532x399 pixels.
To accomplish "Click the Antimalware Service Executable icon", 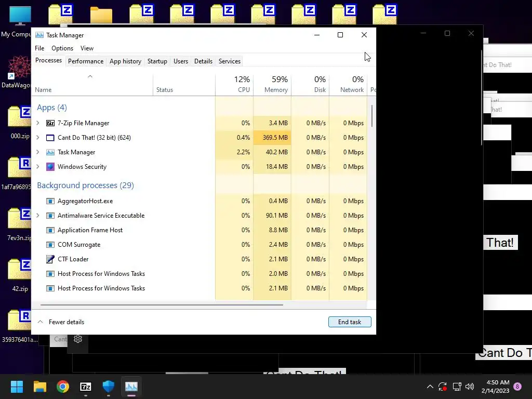I will click(50, 216).
